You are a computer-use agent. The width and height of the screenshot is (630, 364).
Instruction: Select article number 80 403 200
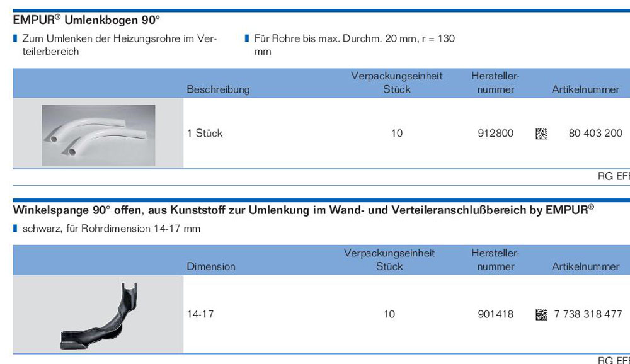[595, 133]
